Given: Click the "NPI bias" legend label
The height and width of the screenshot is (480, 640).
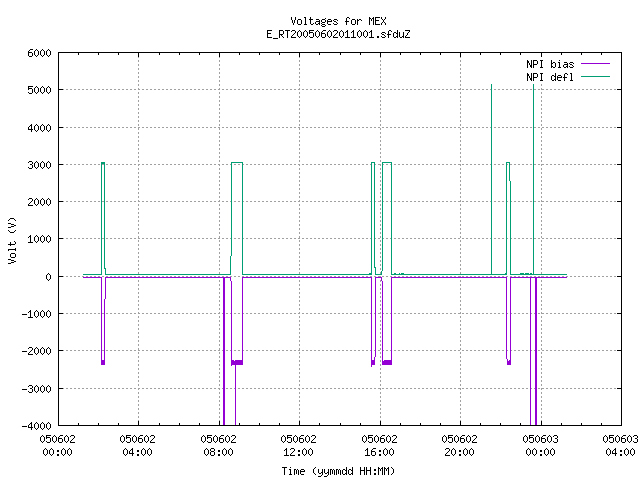Looking at the screenshot, I should click(x=550, y=64).
